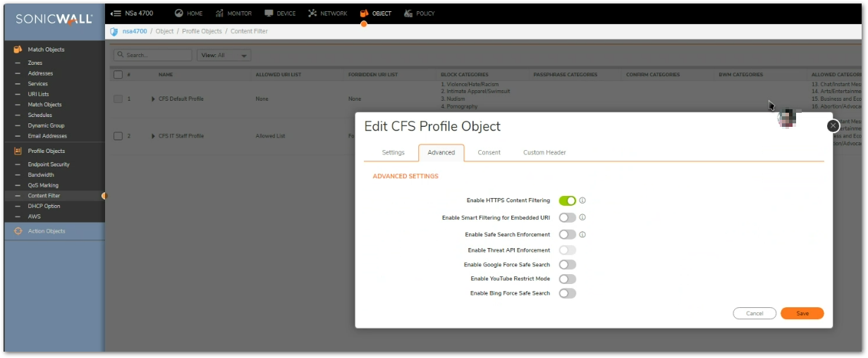Viewport: 868px width, 358px height.
Task: Open the Custom Header tab
Action: pos(544,153)
